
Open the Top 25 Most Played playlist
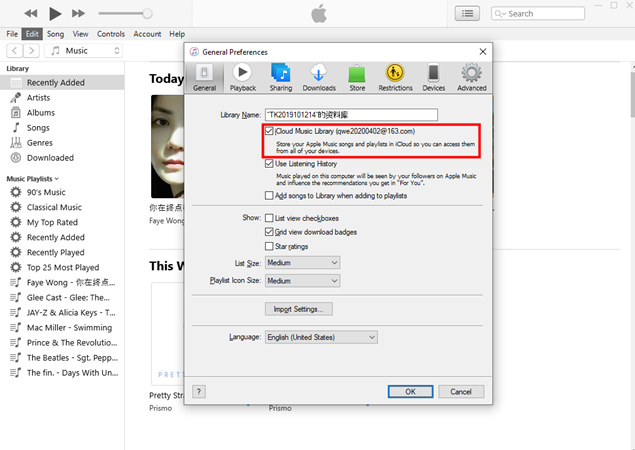point(62,267)
